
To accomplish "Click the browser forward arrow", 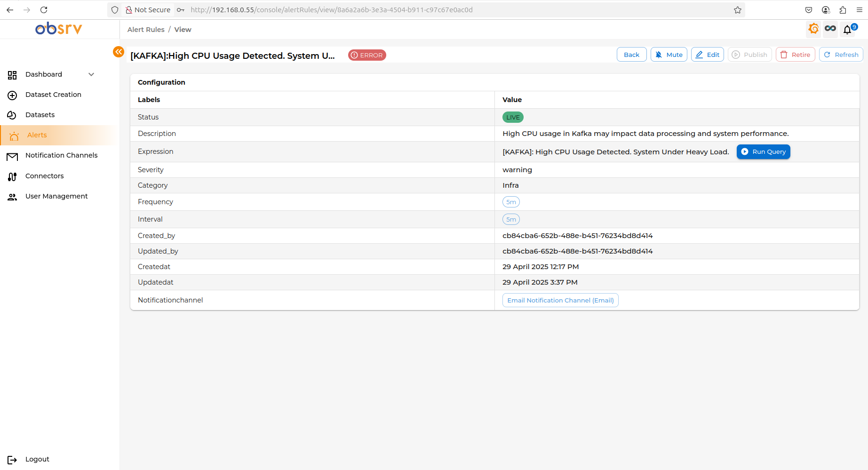I will tap(27, 10).
